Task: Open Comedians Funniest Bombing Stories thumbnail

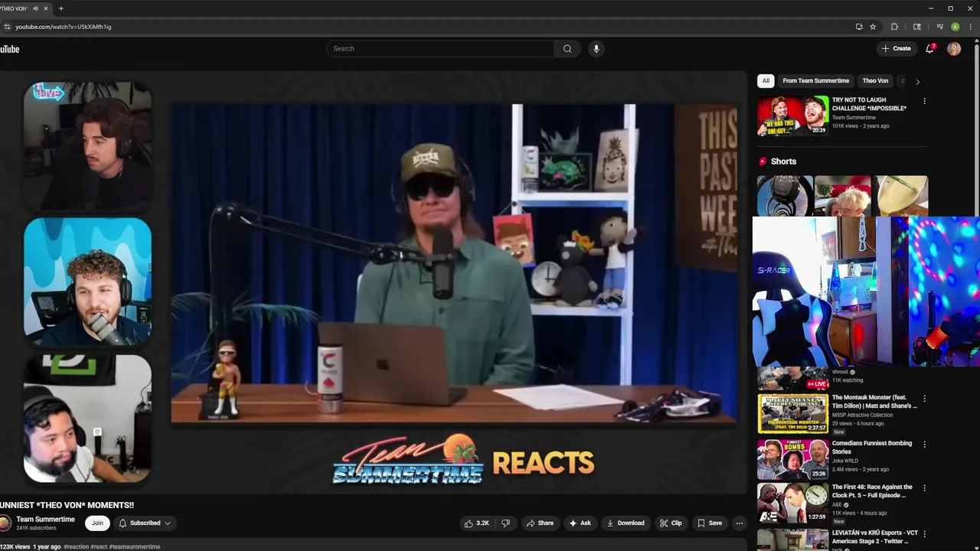Action: [792, 458]
